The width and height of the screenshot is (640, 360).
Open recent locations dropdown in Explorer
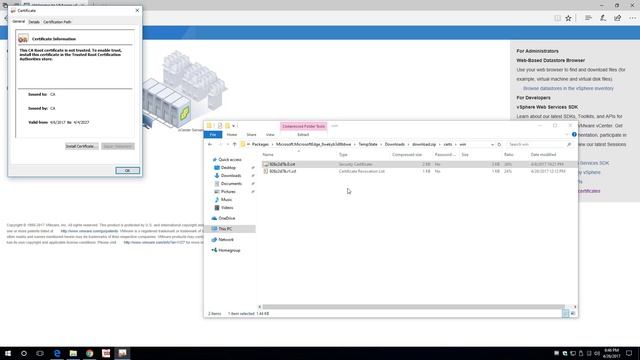227,144
